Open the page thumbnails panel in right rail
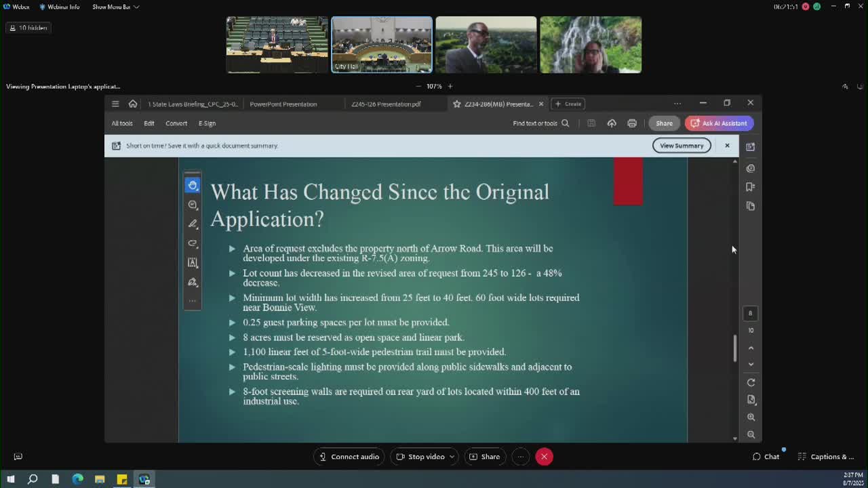This screenshot has width=868, height=488. (x=751, y=206)
